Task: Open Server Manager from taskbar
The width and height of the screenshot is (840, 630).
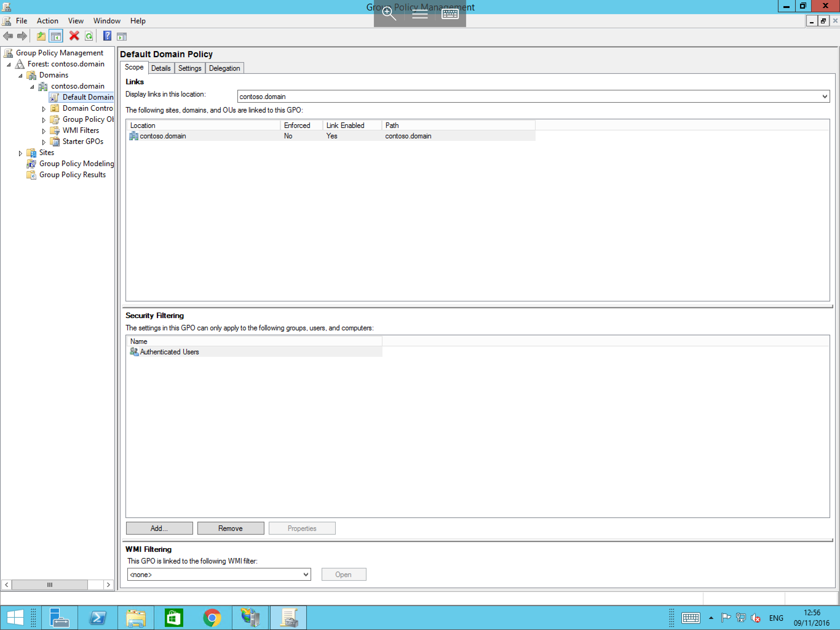Action: tap(59, 617)
